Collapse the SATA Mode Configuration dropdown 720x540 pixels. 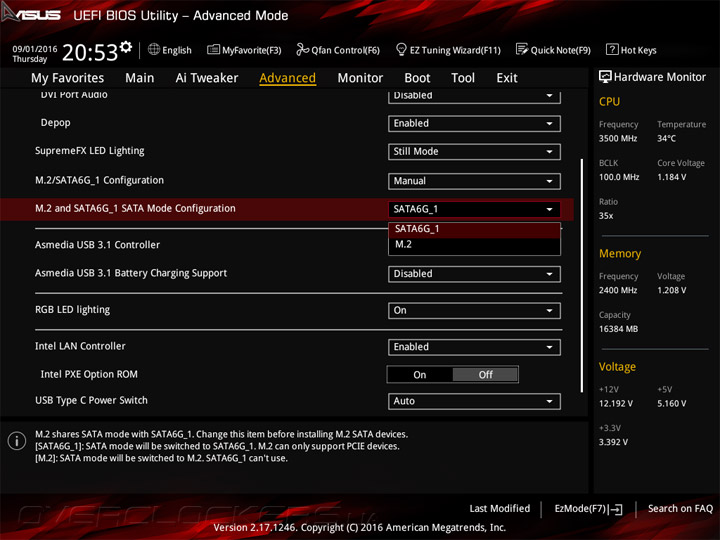click(x=474, y=209)
